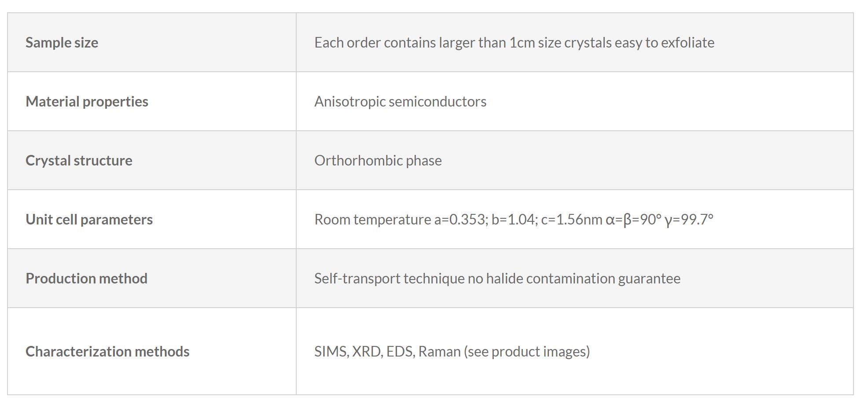Click the "Production method" row label
This screenshot has height=408, width=868.
point(86,279)
